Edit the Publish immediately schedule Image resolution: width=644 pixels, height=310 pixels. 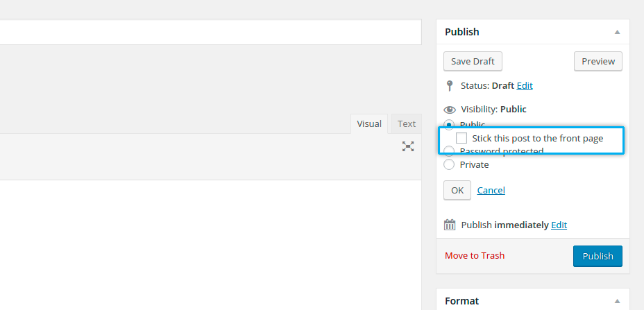pyautogui.click(x=559, y=225)
